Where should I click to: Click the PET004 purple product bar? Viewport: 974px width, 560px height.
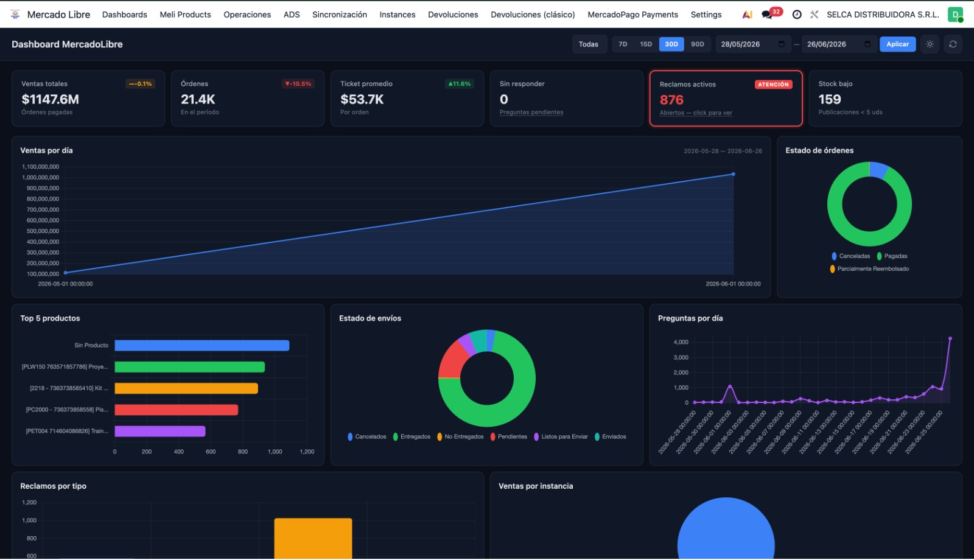(160, 431)
